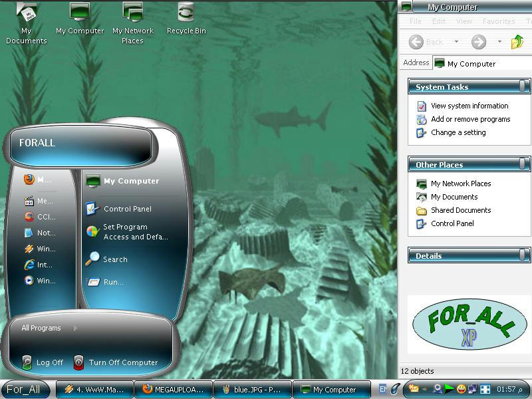The width and height of the screenshot is (532, 399).
Task: Open Search from the Start menu
Action: (106, 259)
